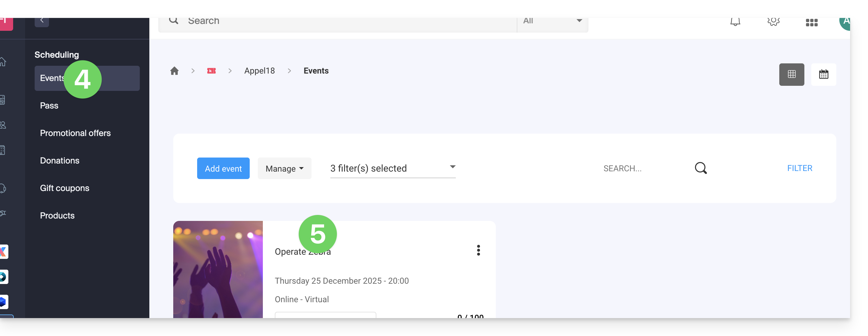This screenshot has height=336, width=868.
Task: Expand the Manage dropdown
Action: coord(284,168)
